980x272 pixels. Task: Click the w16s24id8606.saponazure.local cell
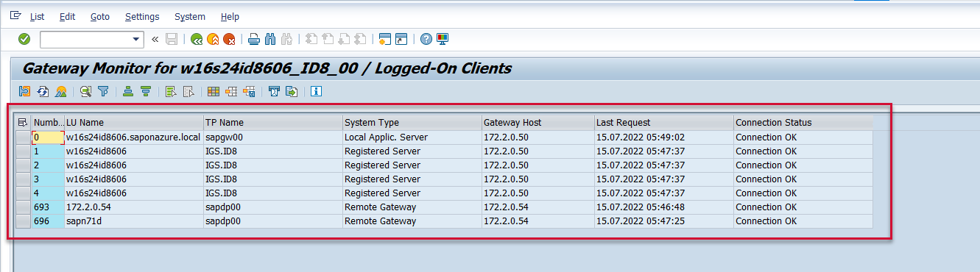(133, 137)
